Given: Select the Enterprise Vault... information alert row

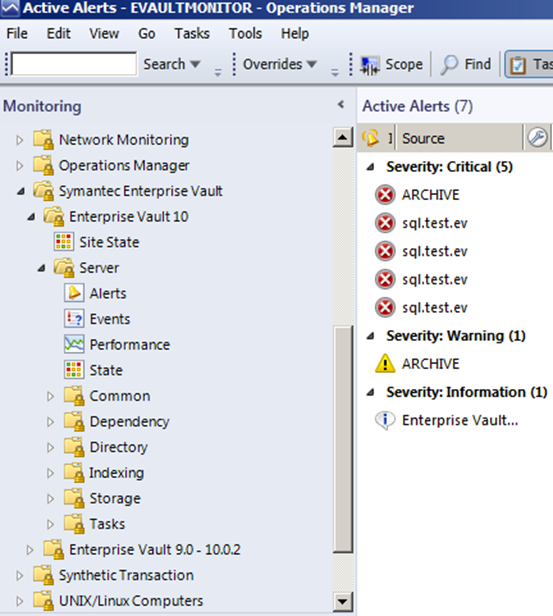Looking at the screenshot, I should pyautogui.click(x=460, y=420).
